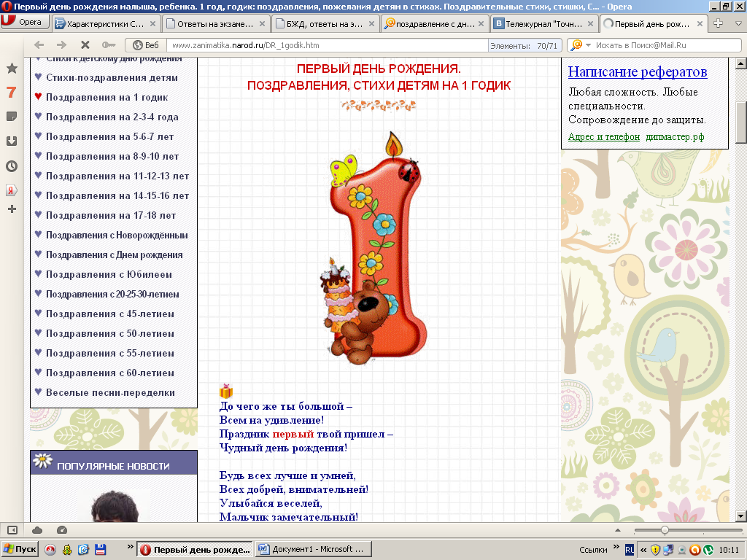Expand quick launch overflow chevron

pyautogui.click(x=130, y=547)
